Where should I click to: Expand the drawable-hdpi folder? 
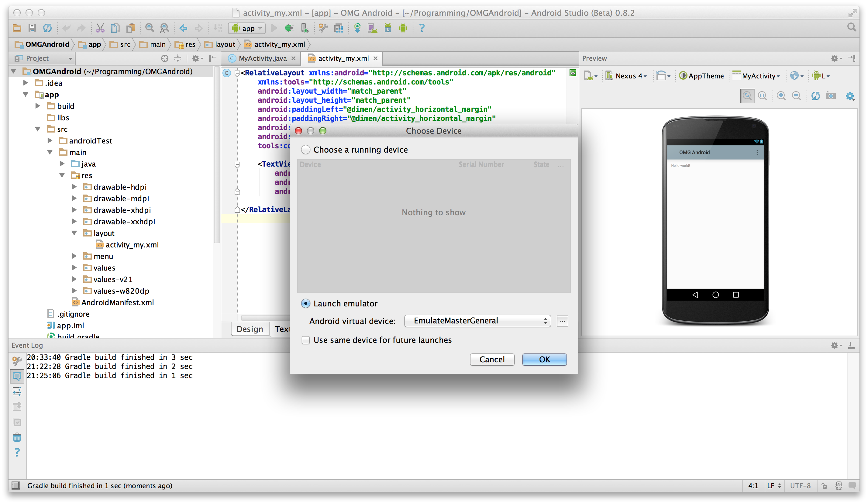point(71,187)
